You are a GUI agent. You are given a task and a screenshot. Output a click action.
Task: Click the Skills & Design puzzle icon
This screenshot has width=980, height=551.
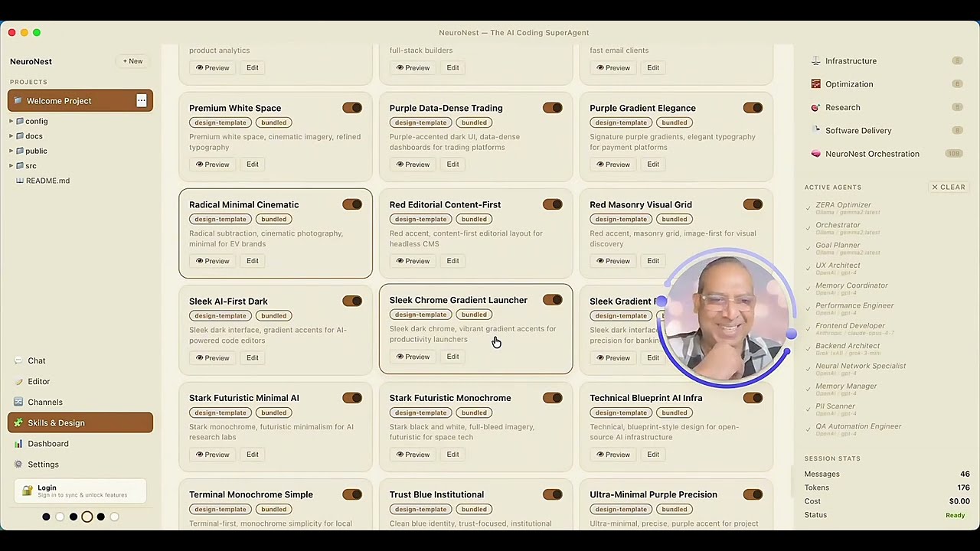coord(19,422)
